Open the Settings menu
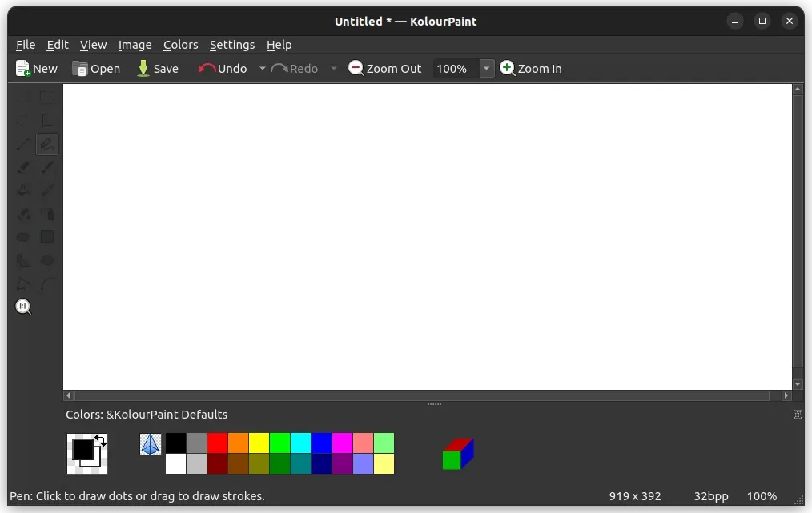The height and width of the screenshot is (513, 812). [232, 45]
